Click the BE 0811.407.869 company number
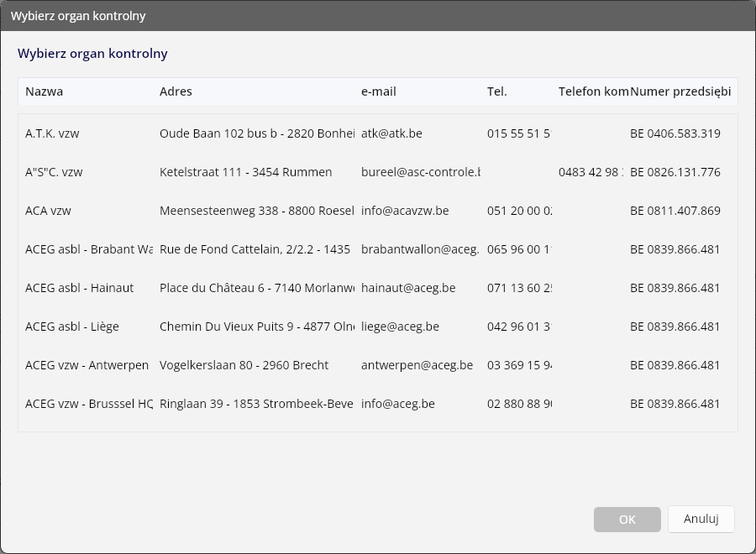The image size is (756, 554). (675, 211)
